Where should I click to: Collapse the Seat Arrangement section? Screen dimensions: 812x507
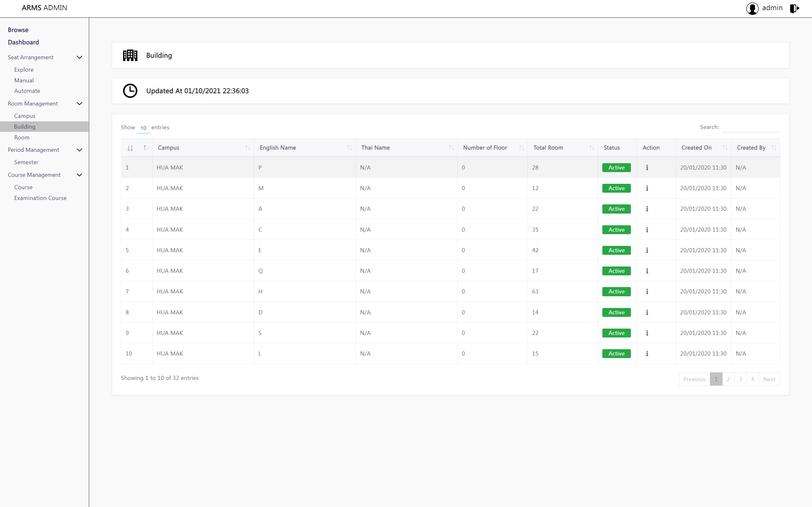pyautogui.click(x=80, y=57)
